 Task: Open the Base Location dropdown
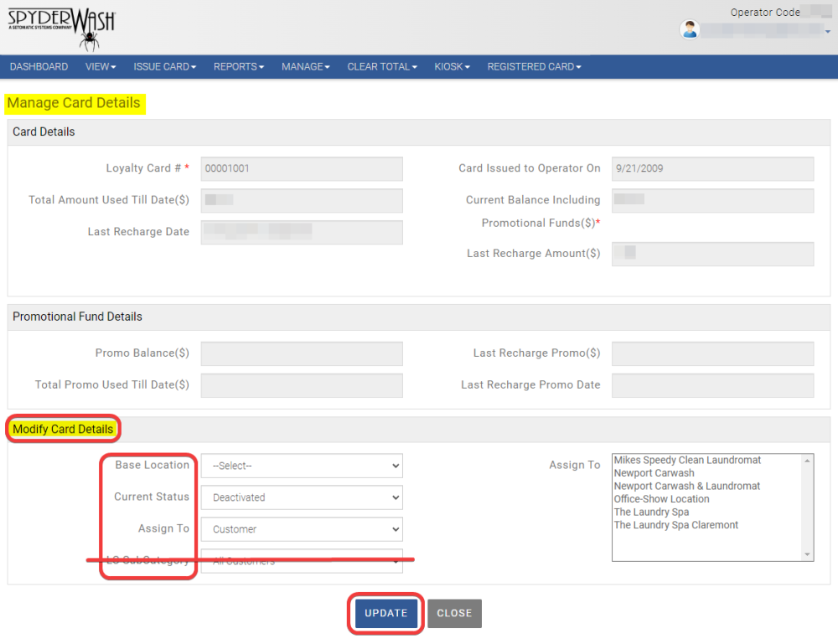(302, 466)
